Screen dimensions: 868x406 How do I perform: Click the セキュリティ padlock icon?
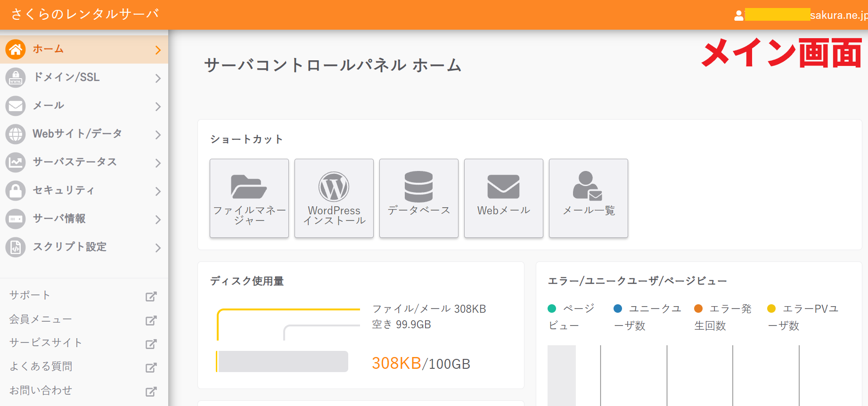click(x=16, y=191)
